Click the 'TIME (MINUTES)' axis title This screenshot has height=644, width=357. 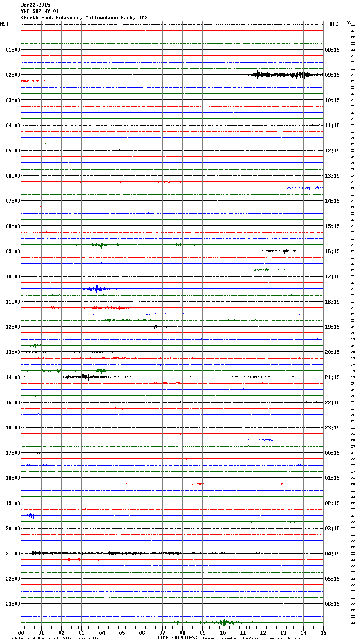[177, 638]
